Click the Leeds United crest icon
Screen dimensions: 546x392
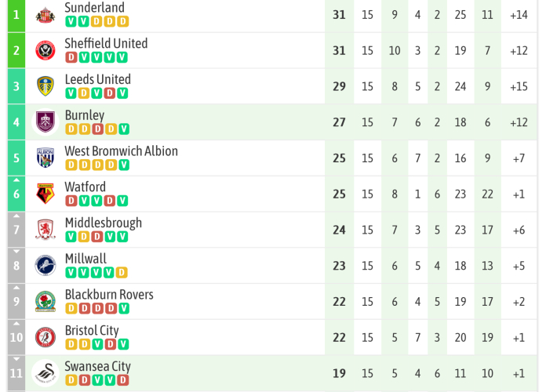pyautogui.click(x=45, y=86)
